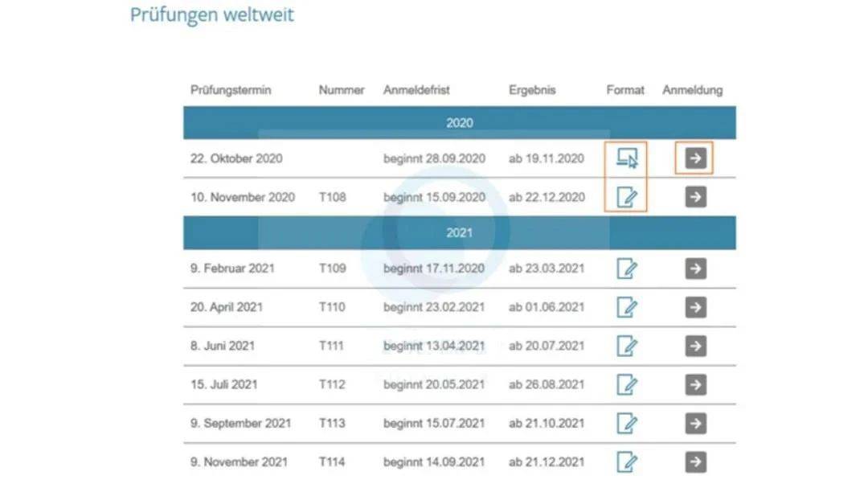The image size is (868, 480).
Task: Click the Anmeldefrist column header
Action: click(416, 90)
